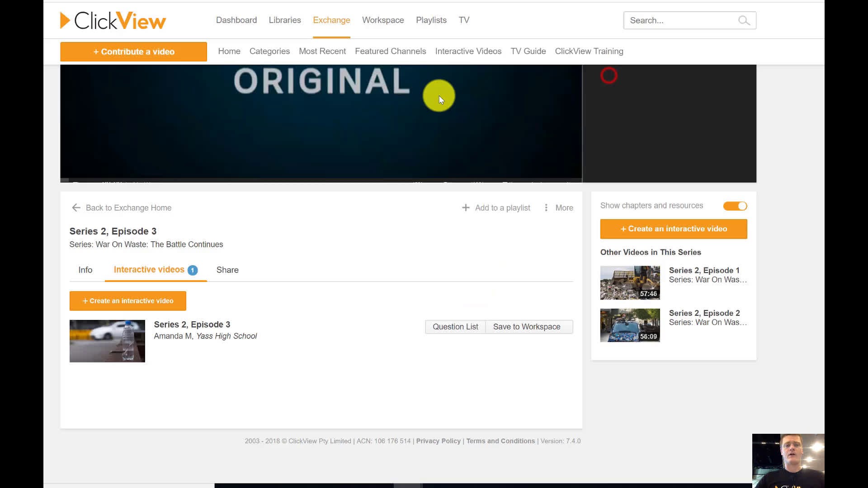This screenshot has width=868, height=488.
Task: Open Terms and Conditions link
Action: pos(500,441)
